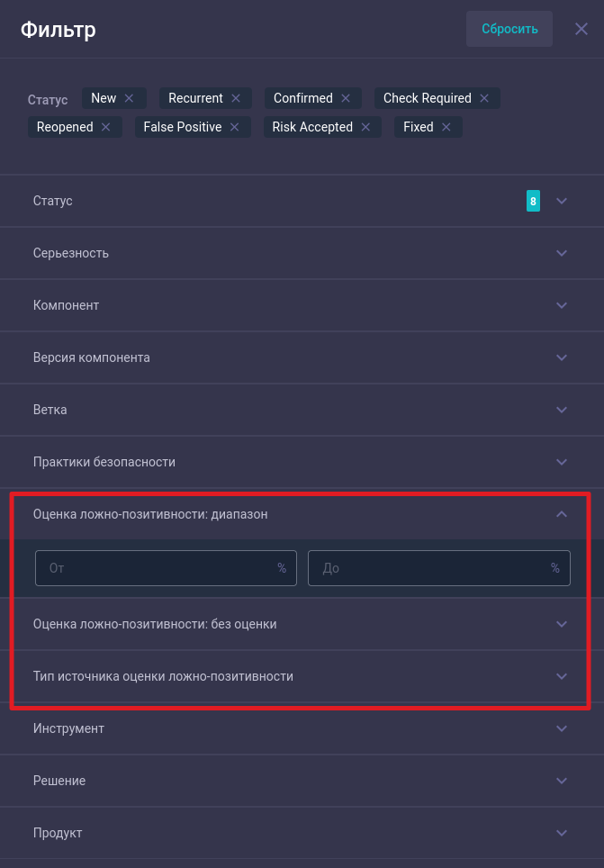This screenshot has width=604, height=868.
Task: Remove the Reopened status chip
Action: [106, 127]
